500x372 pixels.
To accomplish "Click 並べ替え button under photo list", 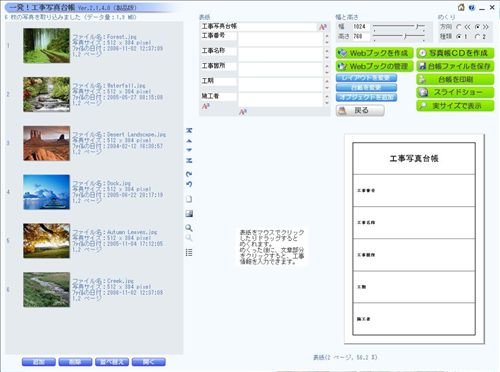I will [112, 362].
